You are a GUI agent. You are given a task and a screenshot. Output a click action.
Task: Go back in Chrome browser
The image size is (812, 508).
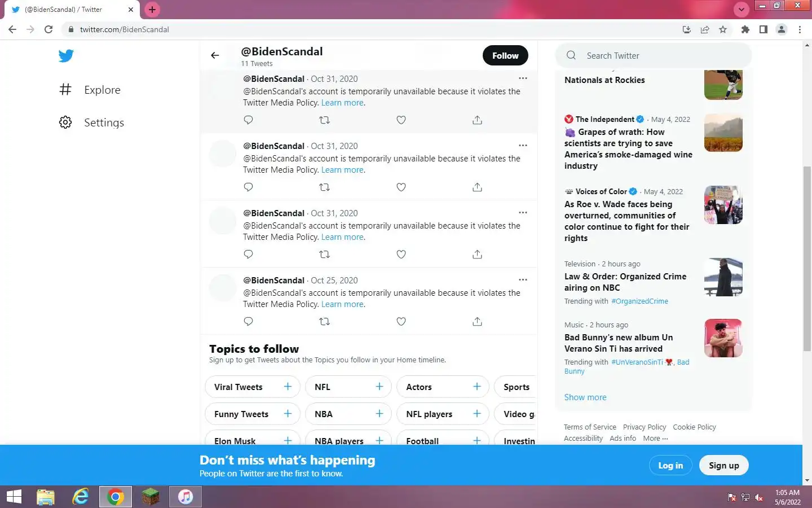click(12, 29)
